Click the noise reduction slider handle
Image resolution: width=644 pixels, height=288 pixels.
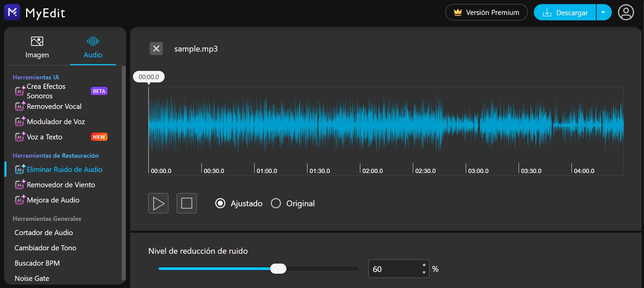pyautogui.click(x=278, y=269)
